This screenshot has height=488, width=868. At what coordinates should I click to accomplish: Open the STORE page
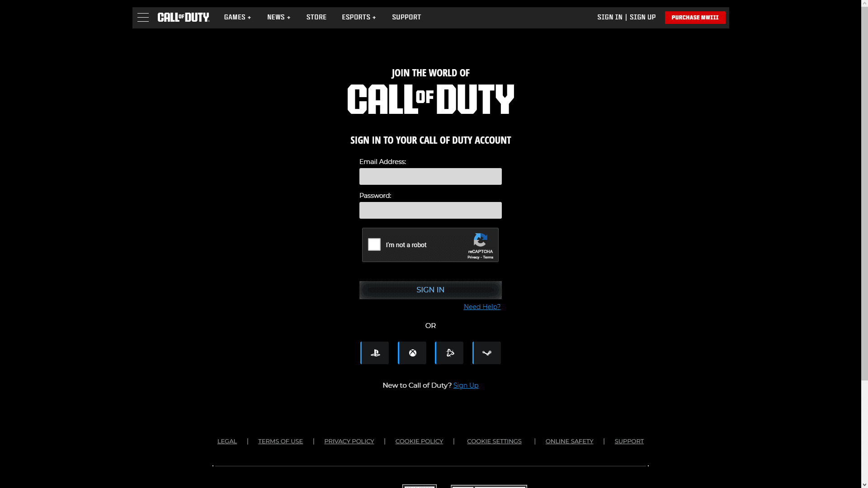pyautogui.click(x=316, y=17)
